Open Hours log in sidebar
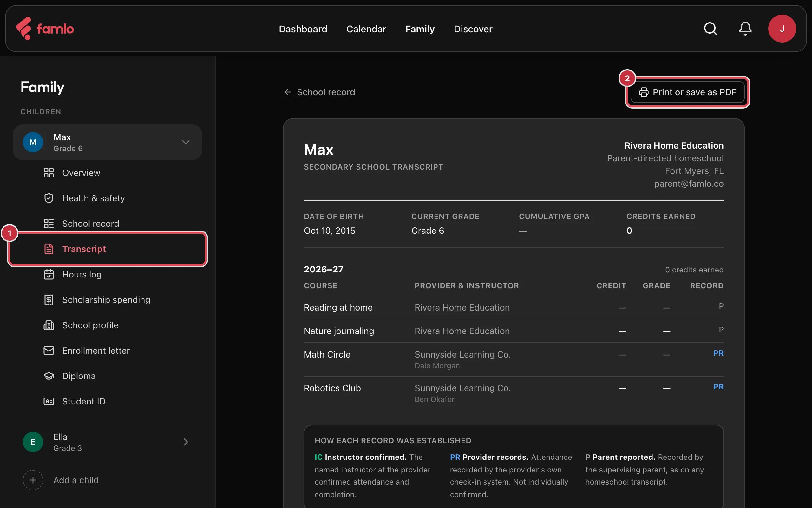This screenshot has width=812, height=508. click(82, 275)
